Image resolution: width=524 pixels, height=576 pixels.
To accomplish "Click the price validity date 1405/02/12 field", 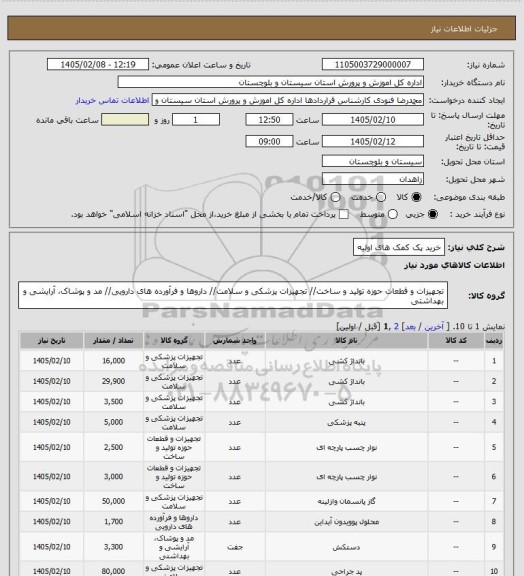I will (373, 141).
